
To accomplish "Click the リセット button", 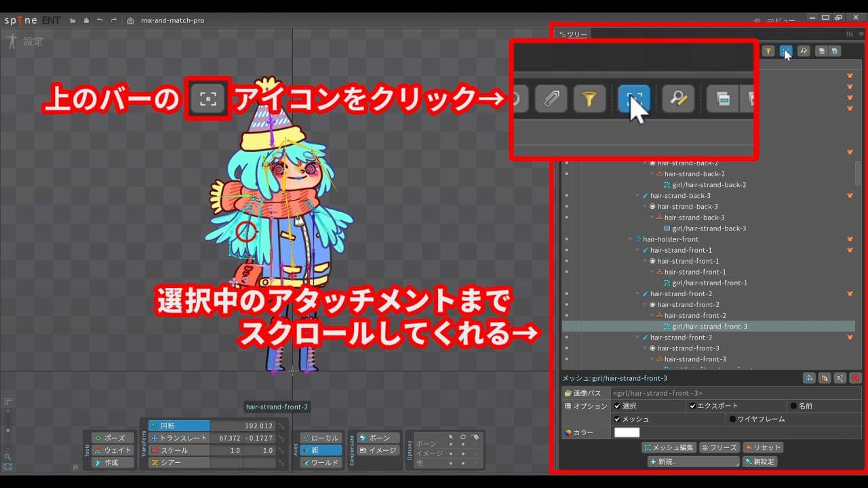I will [x=763, y=448].
